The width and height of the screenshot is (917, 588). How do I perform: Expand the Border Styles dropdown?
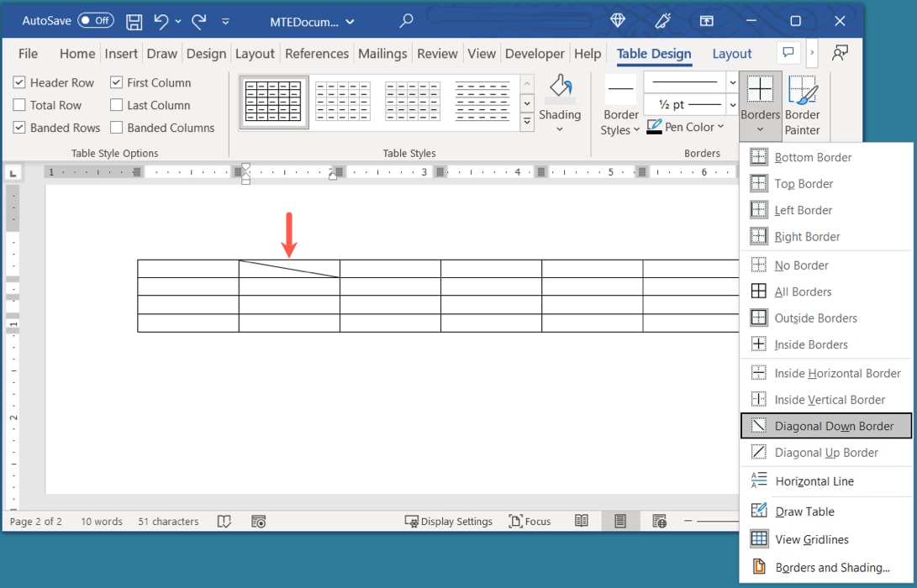click(620, 122)
